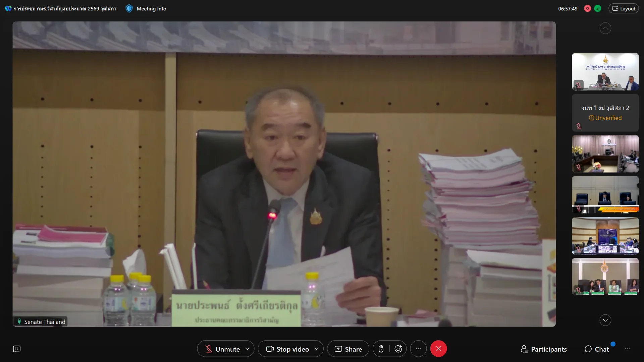The image size is (644, 362).
Task: Click the green network quality indicator
Action: click(x=598, y=9)
